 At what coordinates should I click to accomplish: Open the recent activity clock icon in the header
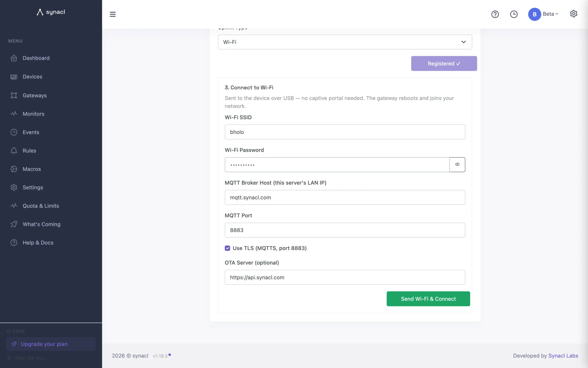[514, 14]
